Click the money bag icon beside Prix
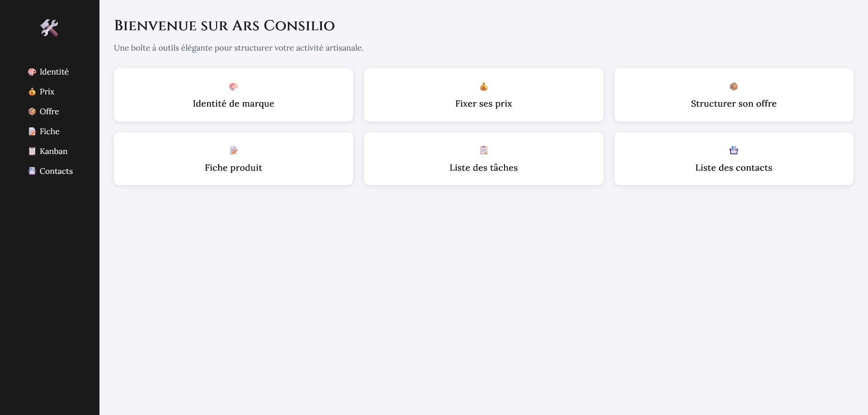 point(32,92)
